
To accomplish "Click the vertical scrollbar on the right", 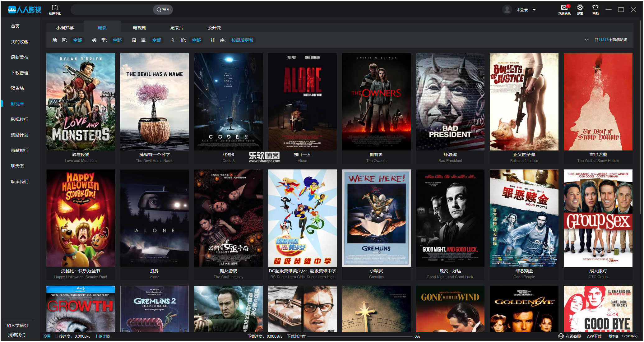I will [641, 117].
